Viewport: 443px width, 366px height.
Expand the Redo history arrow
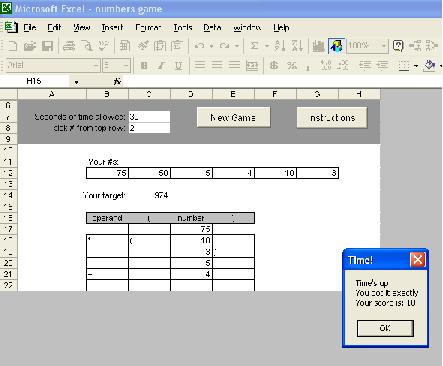coord(237,46)
